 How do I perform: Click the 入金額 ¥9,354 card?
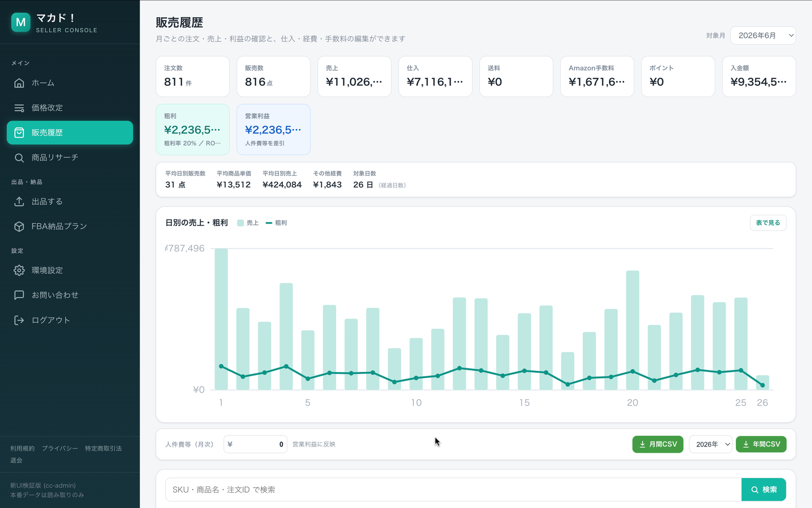coord(759,76)
